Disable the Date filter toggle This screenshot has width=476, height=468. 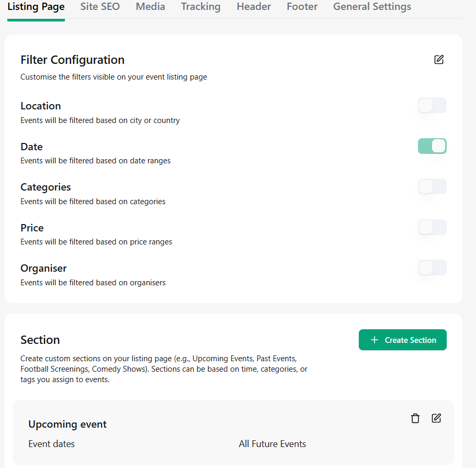click(x=432, y=146)
